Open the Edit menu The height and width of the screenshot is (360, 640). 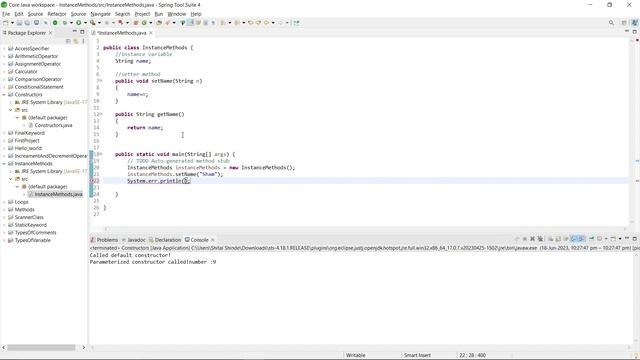(19, 14)
